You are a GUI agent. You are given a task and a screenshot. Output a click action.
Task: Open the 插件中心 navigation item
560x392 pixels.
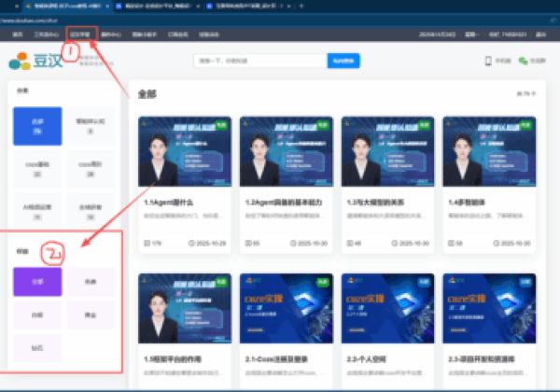click(111, 35)
